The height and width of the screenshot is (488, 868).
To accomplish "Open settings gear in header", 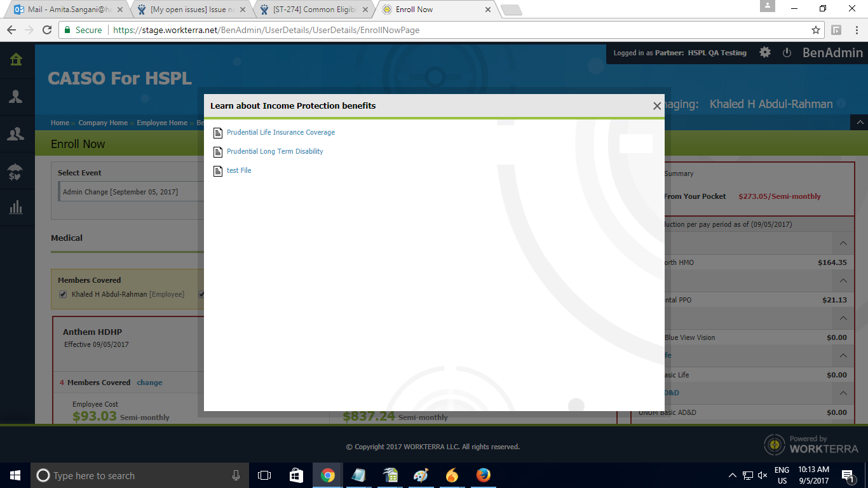I will click(765, 53).
